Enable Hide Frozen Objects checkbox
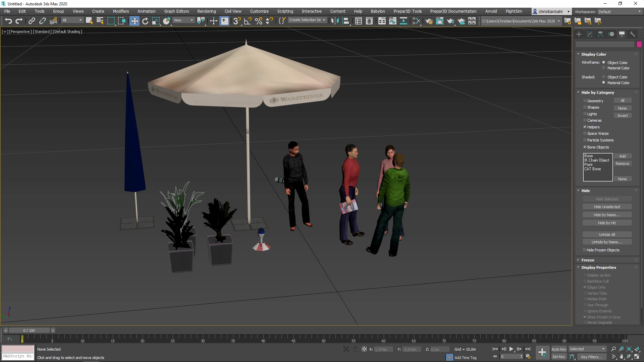 [x=584, y=250]
